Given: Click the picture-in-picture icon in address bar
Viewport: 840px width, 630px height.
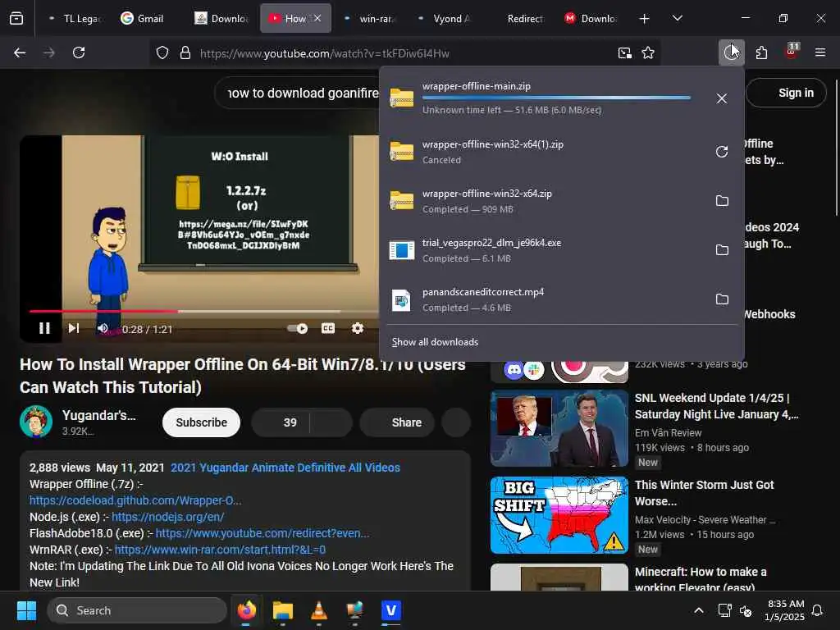Looking at the screenshot, I should coord(624,53).
